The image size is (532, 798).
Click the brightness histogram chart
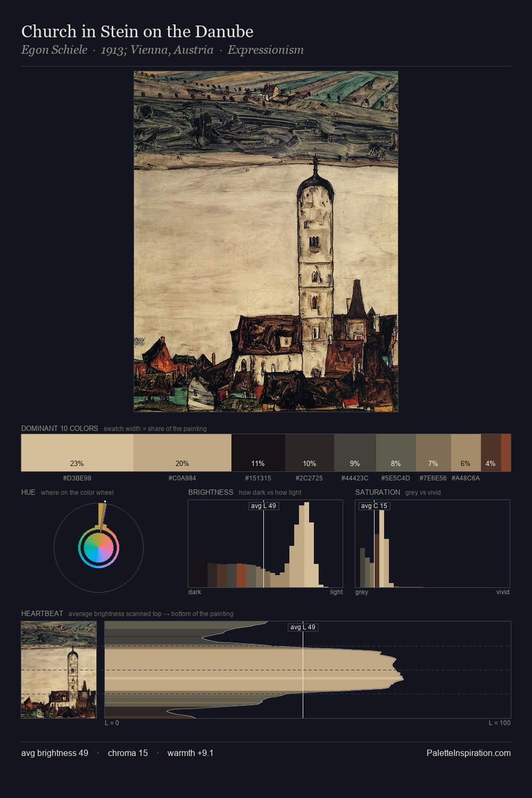click(265, 544)
